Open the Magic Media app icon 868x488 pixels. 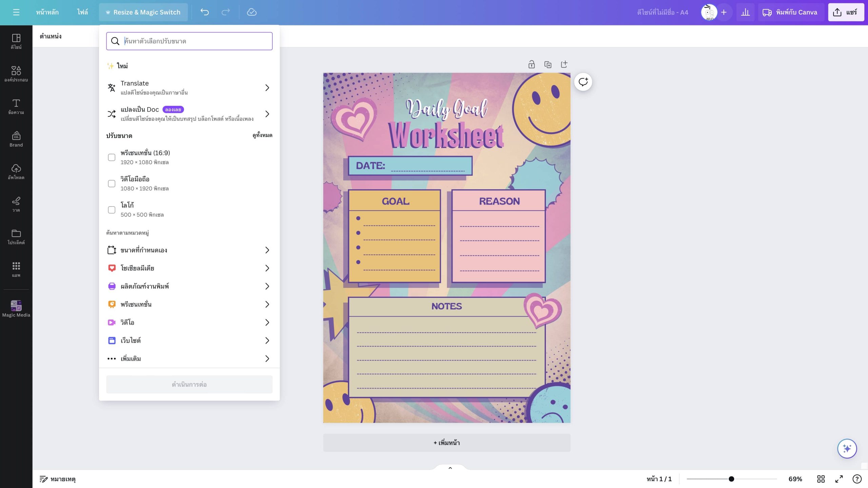pyautogui.click(x=16, y=308)
